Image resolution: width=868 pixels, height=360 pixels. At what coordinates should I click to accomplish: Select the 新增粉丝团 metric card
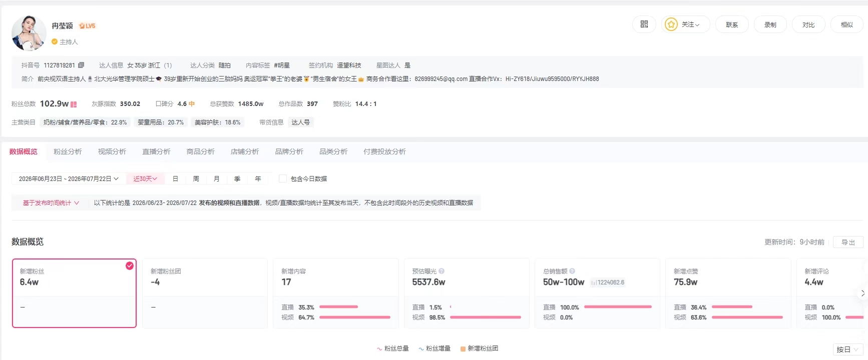pyautogui.click(x=205, y=293)
